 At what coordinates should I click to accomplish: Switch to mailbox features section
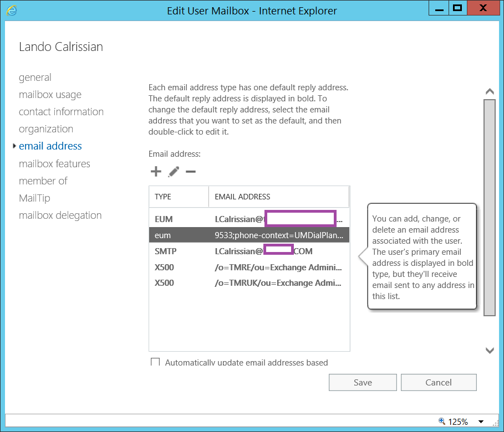(x=54, y=164)
